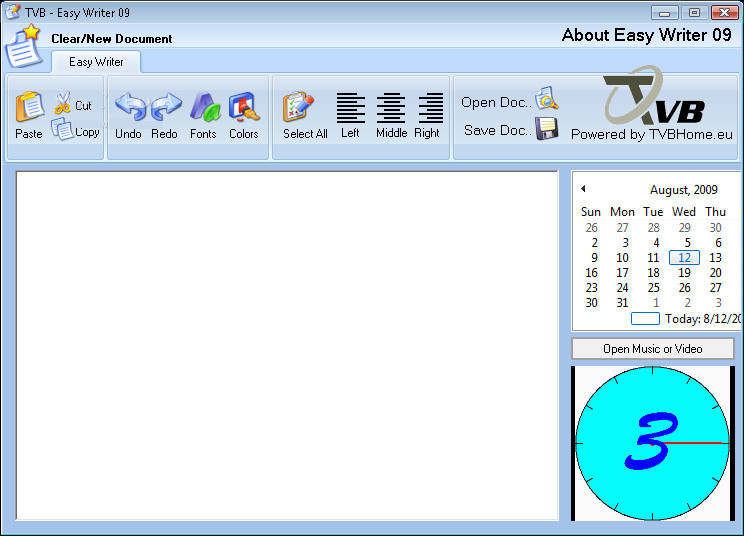The width and height of the screenshot is (744, 536).
Task: Click the Select All text label
Action: tap(305, 134)
